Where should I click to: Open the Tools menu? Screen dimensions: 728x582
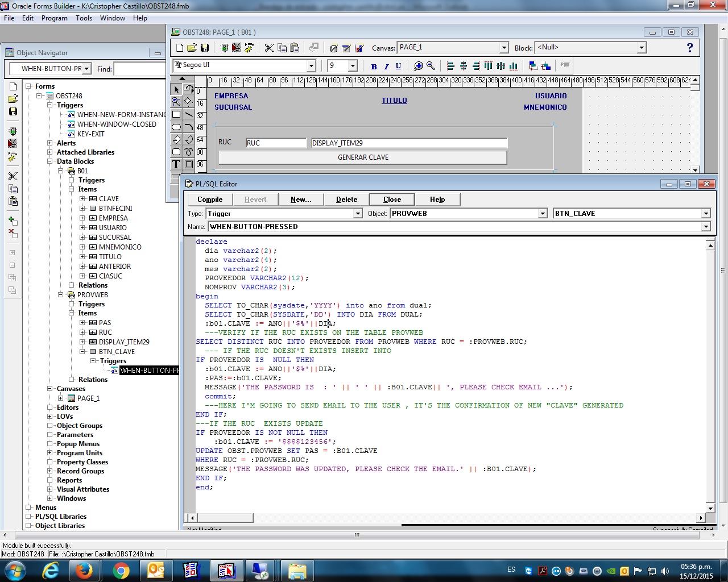(84, 18)
